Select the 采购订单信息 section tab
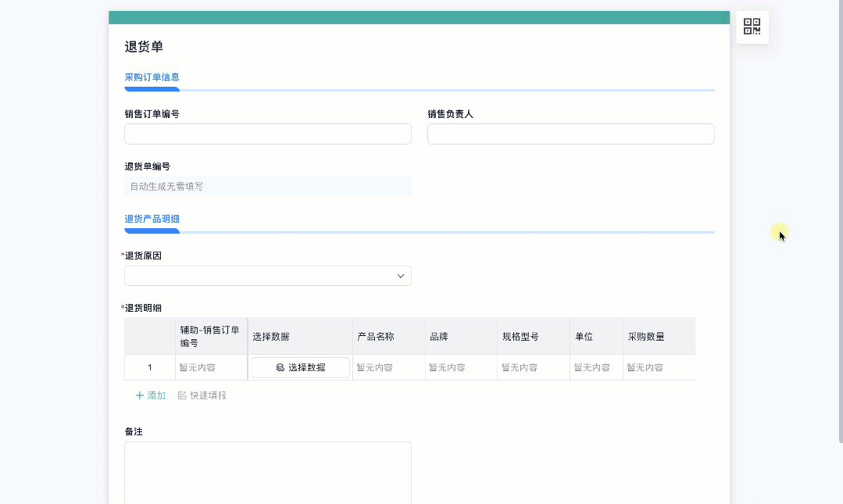This screenshot has height=504, width=843. tap(152, 77)
